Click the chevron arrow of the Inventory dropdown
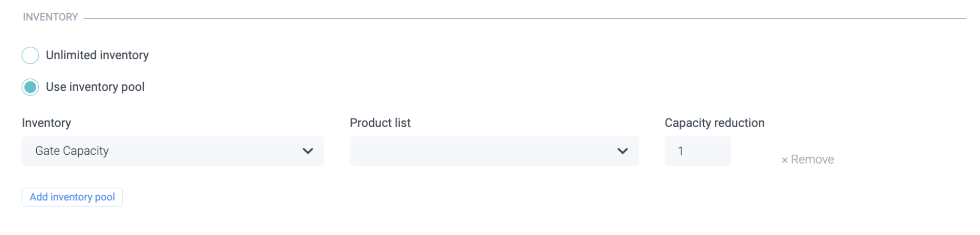This screenshot has height=235, width=980. (x=308, y=151)
